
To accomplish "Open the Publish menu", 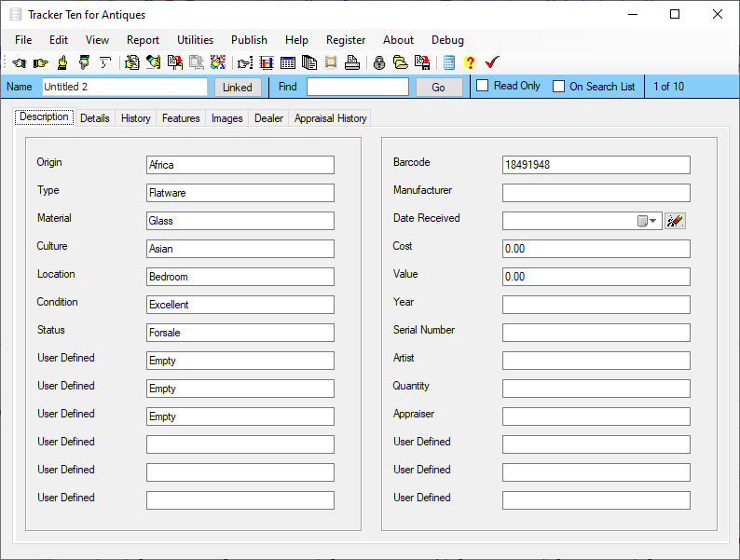I will [x=249, y=40].
